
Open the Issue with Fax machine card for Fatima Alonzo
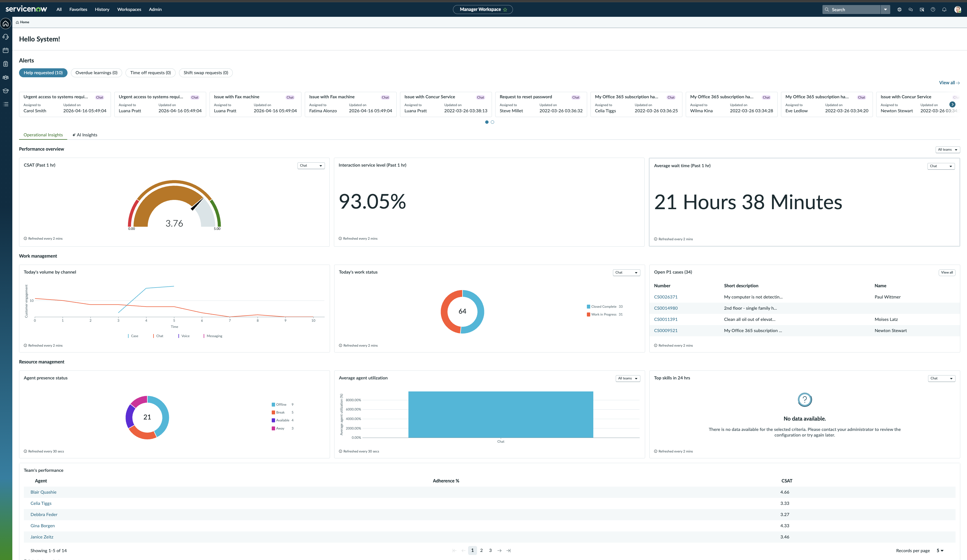(350, 104)
